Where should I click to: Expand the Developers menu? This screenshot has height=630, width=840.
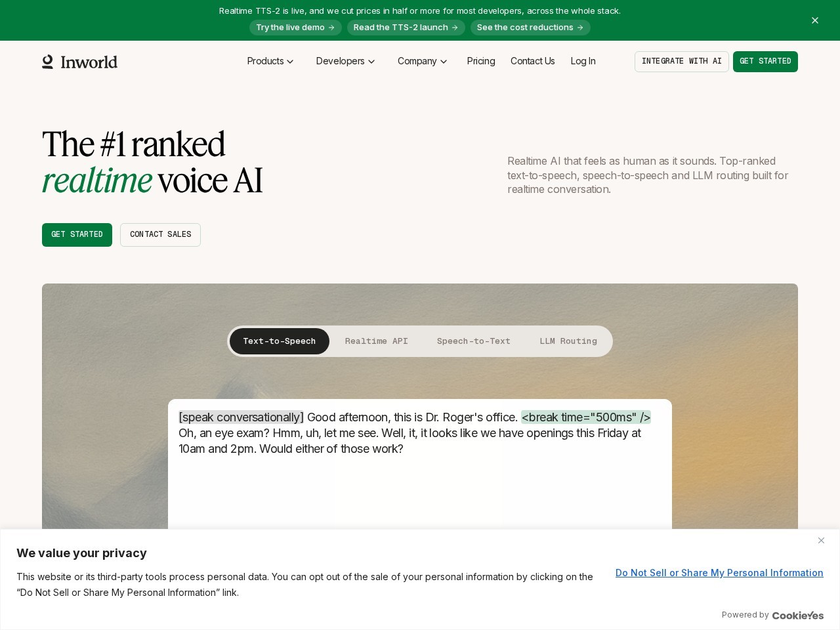click(x=345, y=61)
